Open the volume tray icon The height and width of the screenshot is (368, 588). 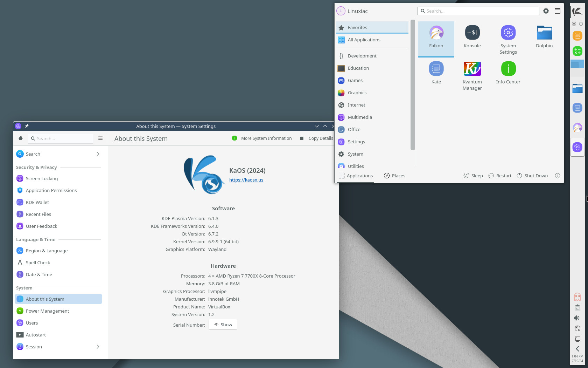(x=577, y=318)
